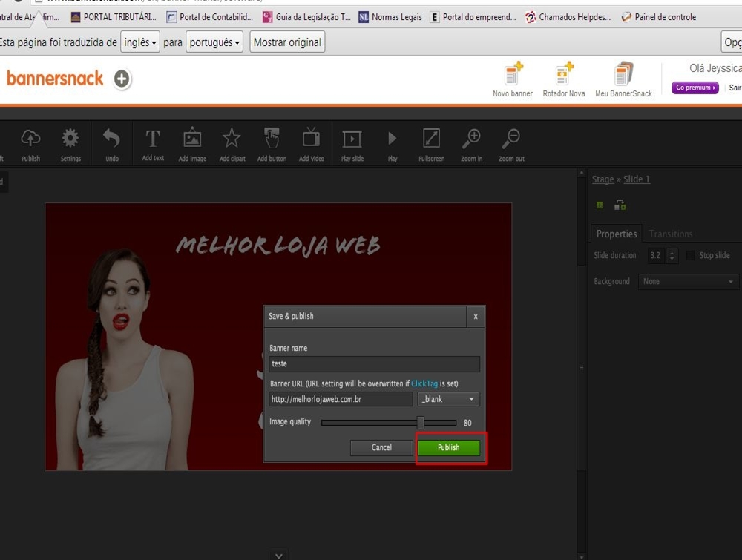The width and height of the screenshot is (742, 560).
Task: Click the Stage breadcrumb link
Action: (603, 179)
